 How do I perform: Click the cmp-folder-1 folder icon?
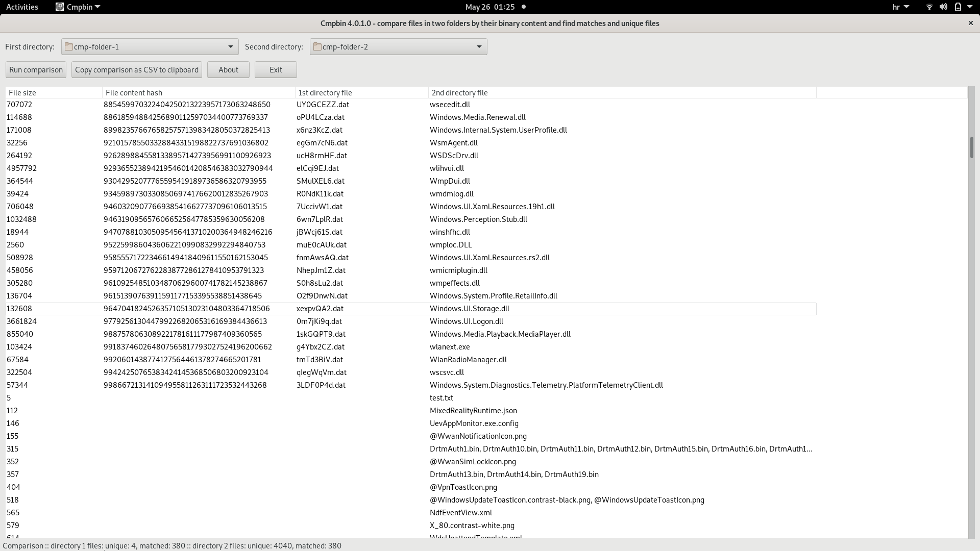tap(68, 46)
